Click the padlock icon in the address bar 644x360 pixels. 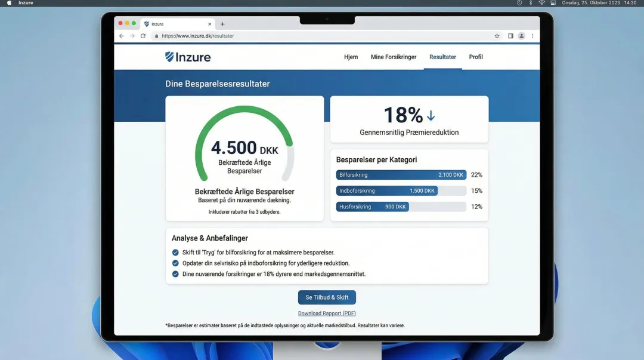[x=156, y=36]
